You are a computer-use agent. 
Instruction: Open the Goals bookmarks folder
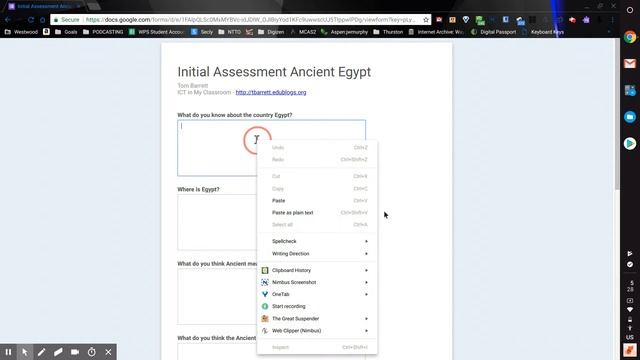pos(66,32)
